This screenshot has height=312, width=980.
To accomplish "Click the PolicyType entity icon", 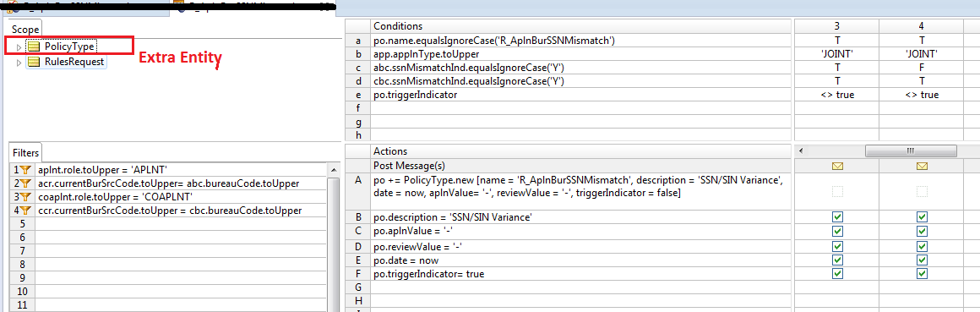I will coord(34,47).
